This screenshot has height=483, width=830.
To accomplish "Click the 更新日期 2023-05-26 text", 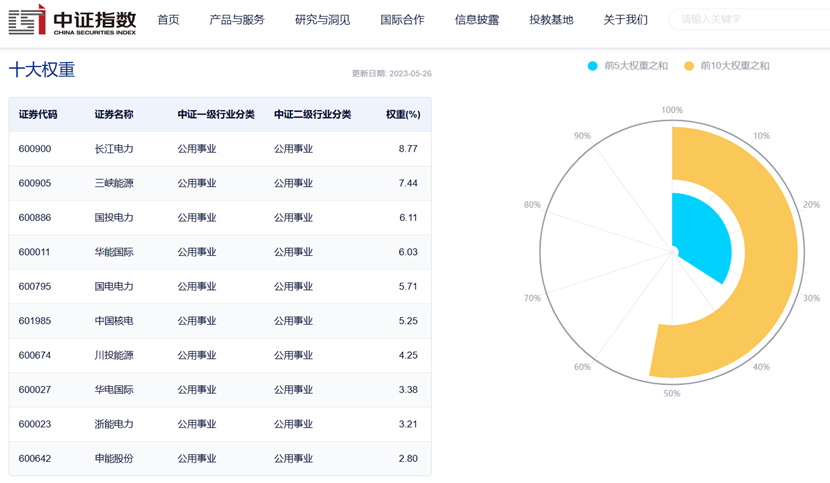I will click(x=392, y=74).
